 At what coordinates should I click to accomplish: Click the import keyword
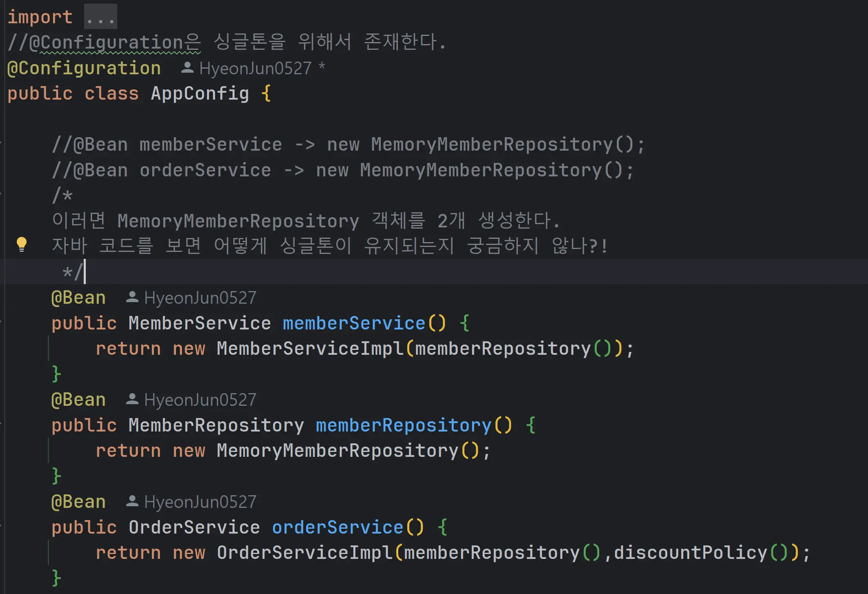click(x=40, y=17)
